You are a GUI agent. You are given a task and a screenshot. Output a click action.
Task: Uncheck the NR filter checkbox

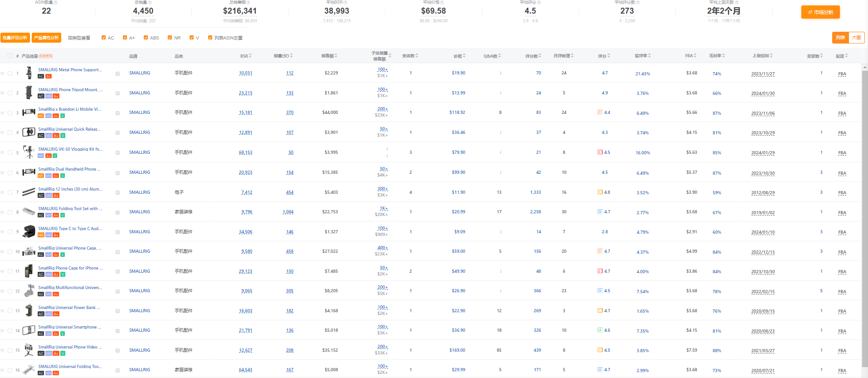point(170,38)
